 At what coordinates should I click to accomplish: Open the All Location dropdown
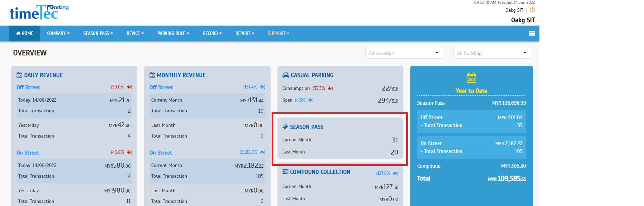(x=403, y=53)
